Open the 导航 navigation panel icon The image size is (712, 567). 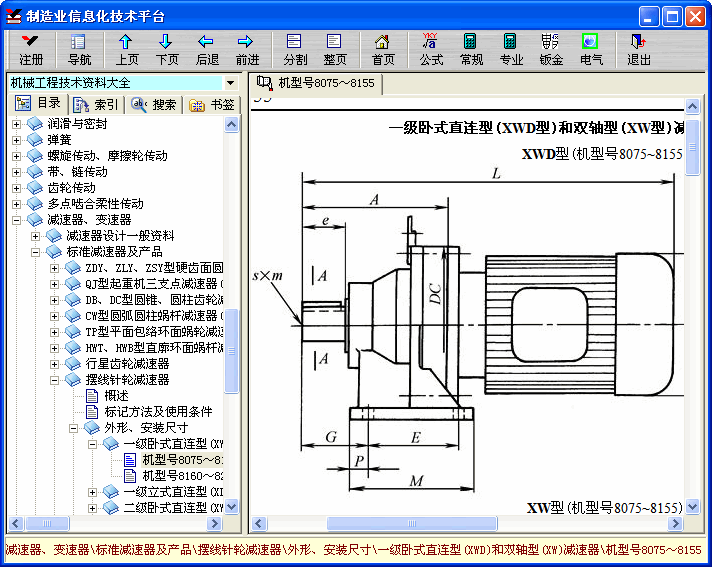click(79, 49)
